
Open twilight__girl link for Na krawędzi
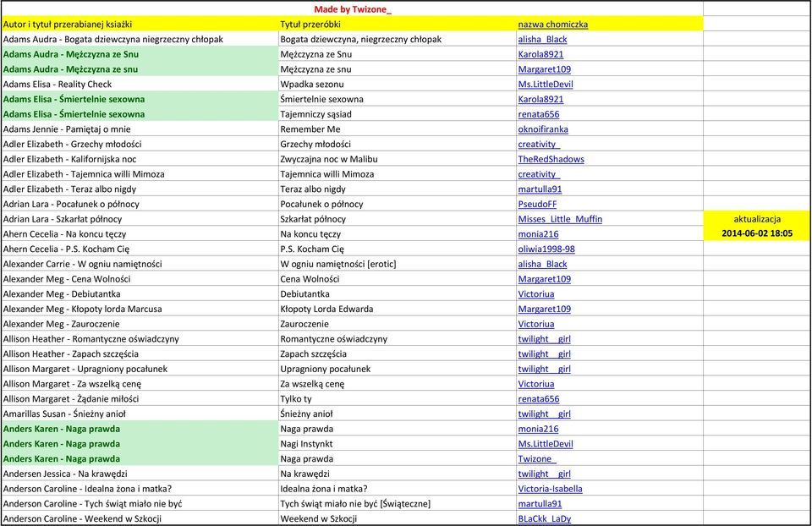[x=544, y=474]
